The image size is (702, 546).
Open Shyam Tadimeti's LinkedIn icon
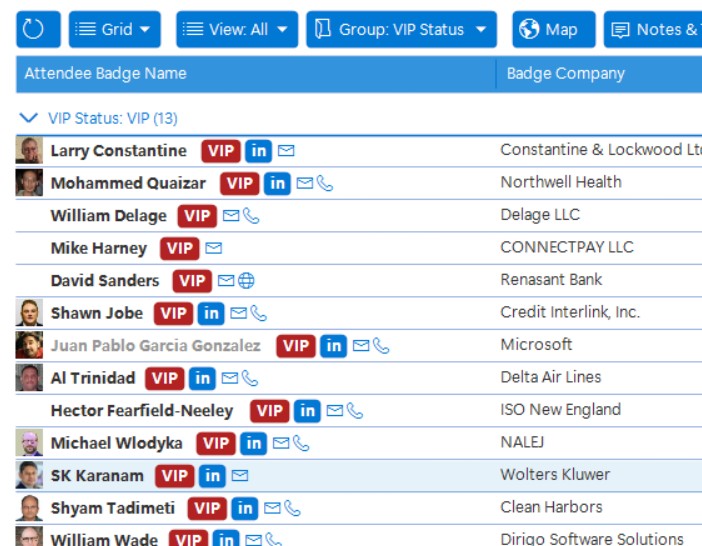pyautogui.click(x=244, y=508)
